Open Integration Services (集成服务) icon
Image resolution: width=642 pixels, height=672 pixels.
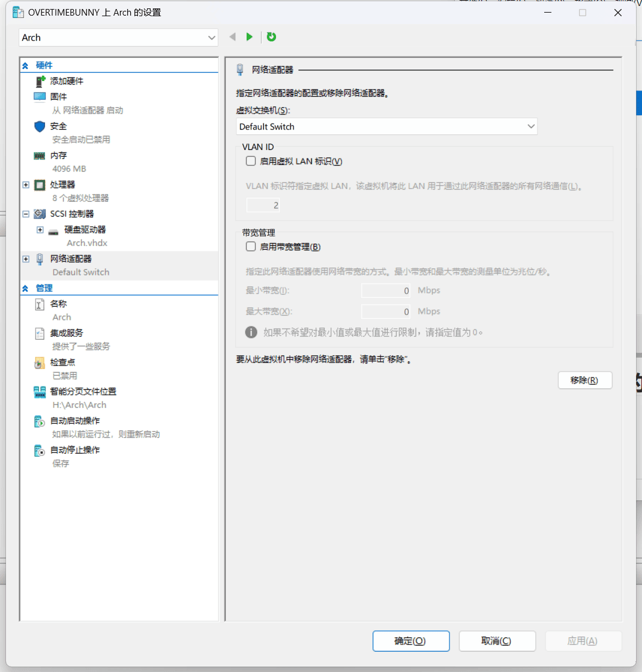click(x=40, y=334)
